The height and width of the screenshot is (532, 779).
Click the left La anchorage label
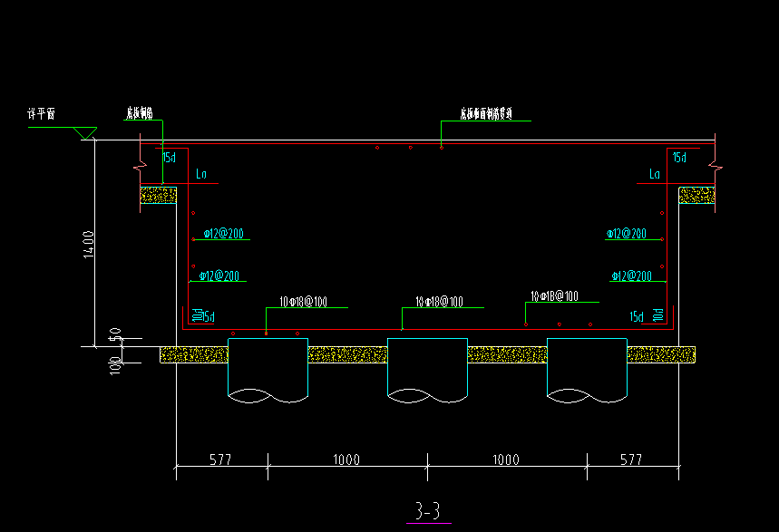[x=203, y=174]
